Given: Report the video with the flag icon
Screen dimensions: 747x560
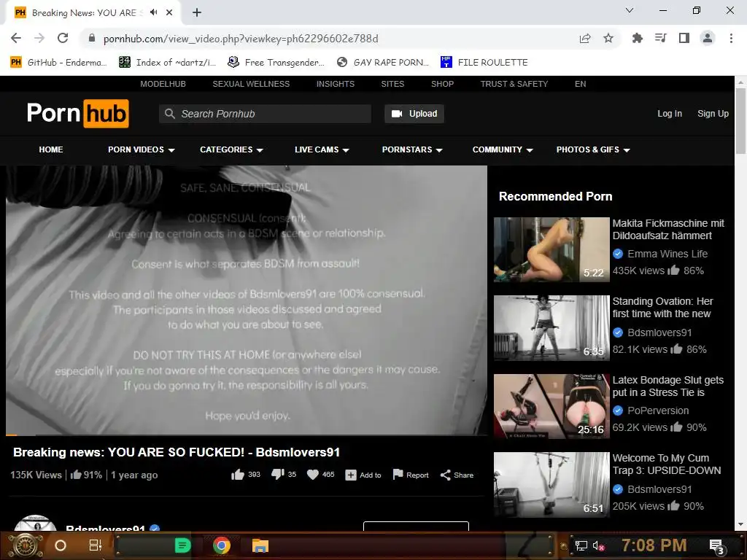Looking at the screenshot, I should tap(398, 474).
